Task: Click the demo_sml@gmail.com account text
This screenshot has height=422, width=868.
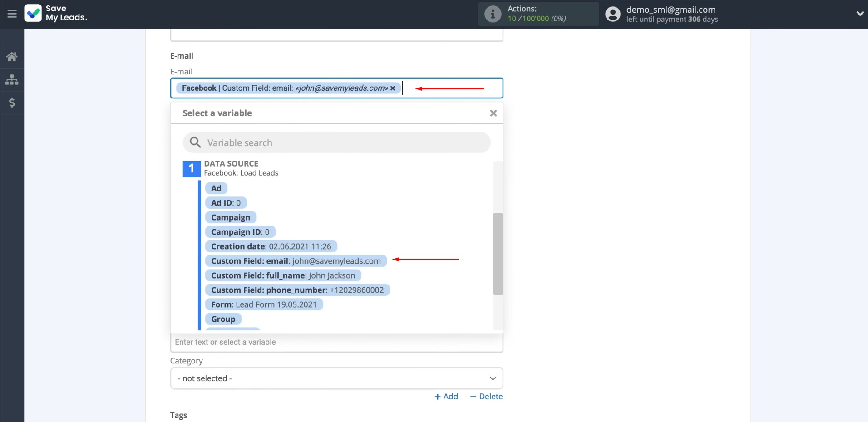Action: tap(671, 10)
